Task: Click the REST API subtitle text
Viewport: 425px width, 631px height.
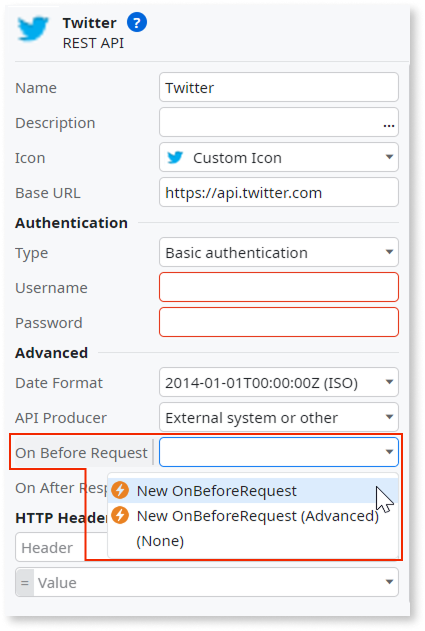Action: [93, 43]
